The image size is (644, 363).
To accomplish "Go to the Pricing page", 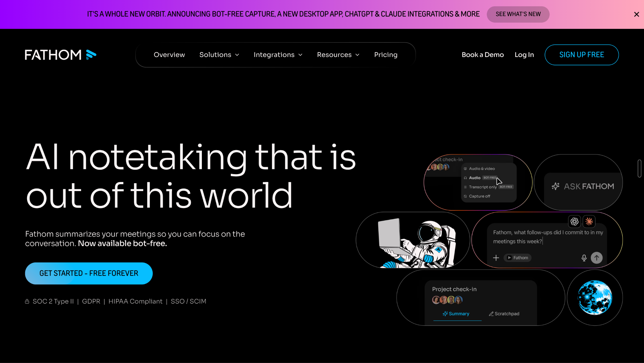I will tap(386, 55).
